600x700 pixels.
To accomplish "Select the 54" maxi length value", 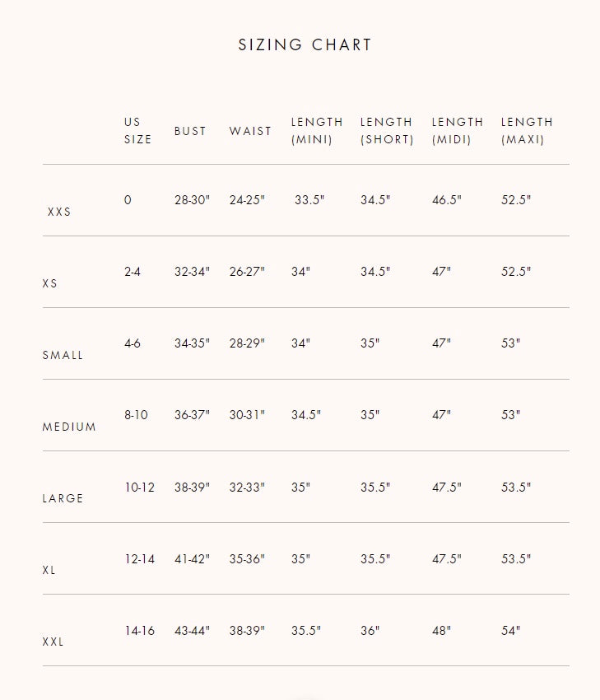I will point(511,631).
